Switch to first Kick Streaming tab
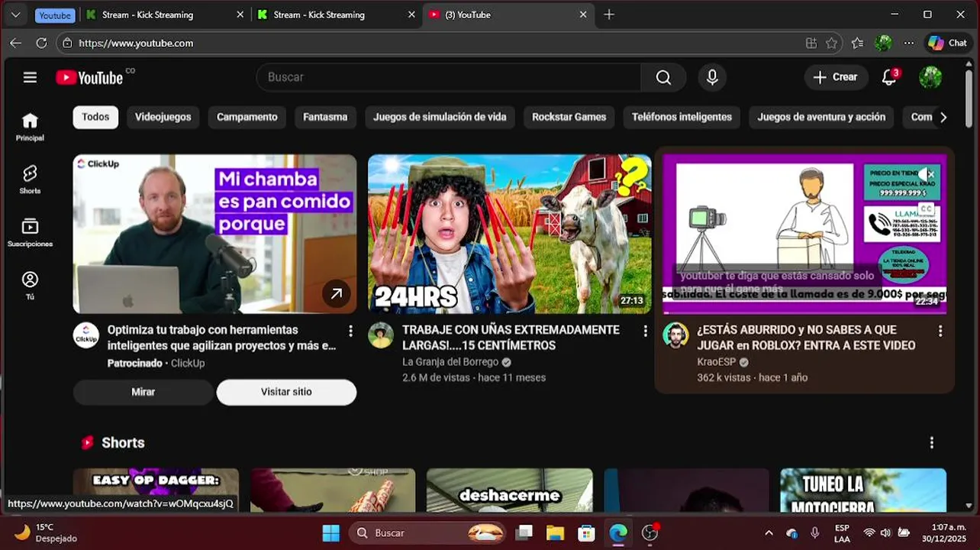This screenshot has width=980, height=550. 165,15
